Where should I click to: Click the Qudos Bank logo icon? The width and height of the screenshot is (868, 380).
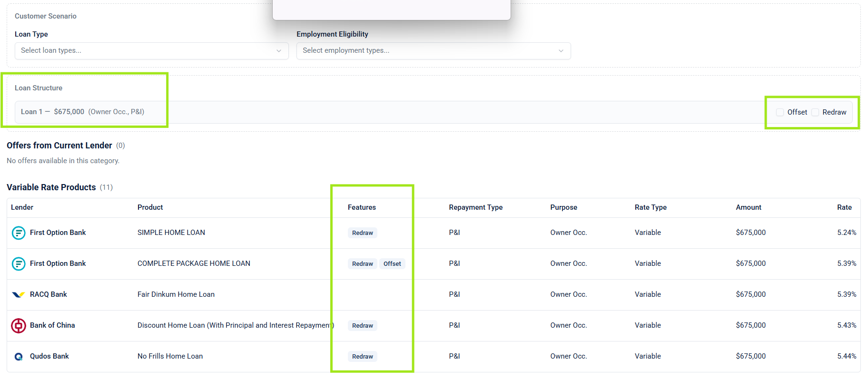(19, 357)
